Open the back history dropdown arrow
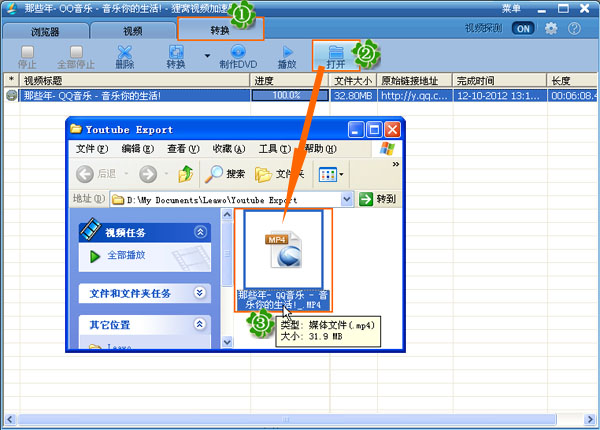Viewport: 600px width, 430px height. point(126,174)
